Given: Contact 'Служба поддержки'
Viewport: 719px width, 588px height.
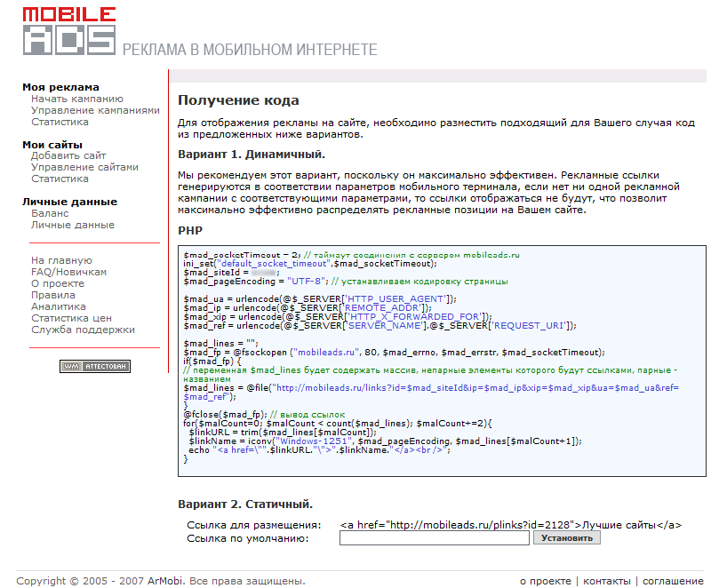Looking at the screenshot, I should coord(83,330).
